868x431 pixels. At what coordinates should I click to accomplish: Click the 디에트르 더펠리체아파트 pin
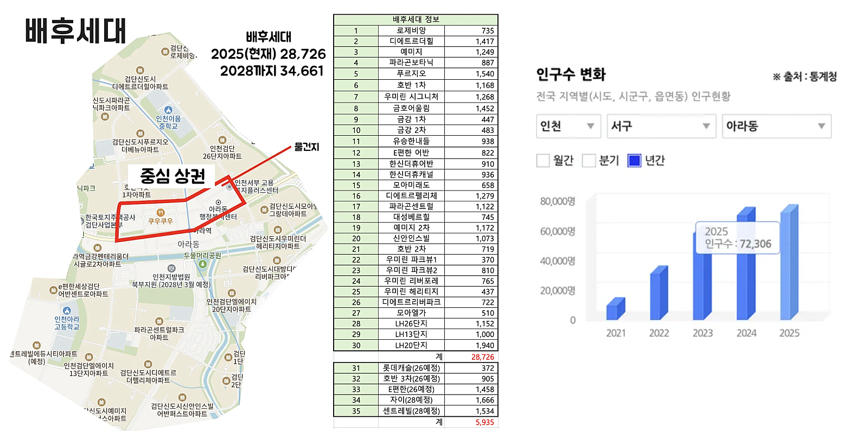click(148, 364)
